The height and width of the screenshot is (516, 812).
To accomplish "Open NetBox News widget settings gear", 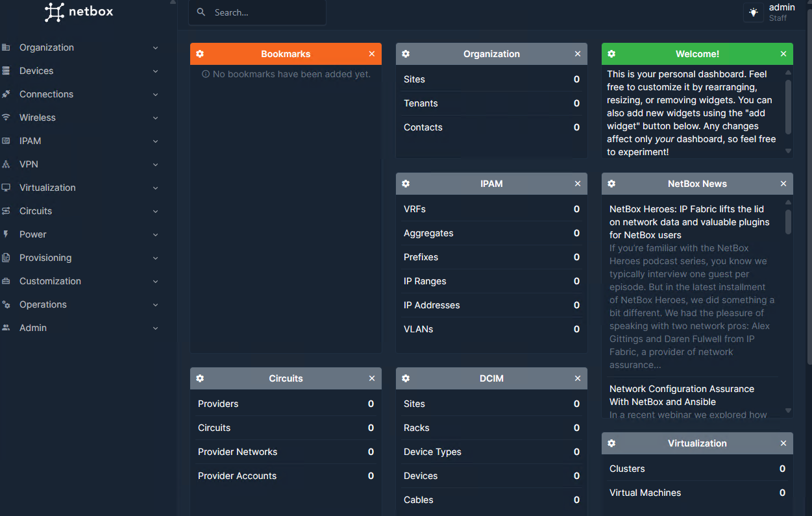I will pyautogui.click(x=611, y=184).
